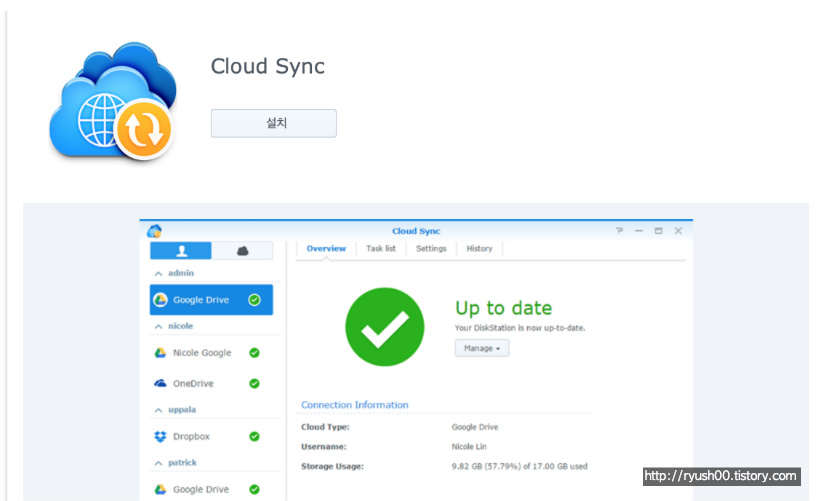This screenshot has width=820, height=501.
Task: Click the OneDrive cloud icon
Action: 160,383
